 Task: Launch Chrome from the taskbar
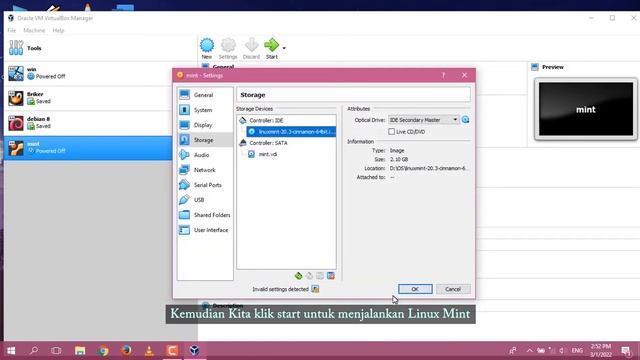coord(103,351)
